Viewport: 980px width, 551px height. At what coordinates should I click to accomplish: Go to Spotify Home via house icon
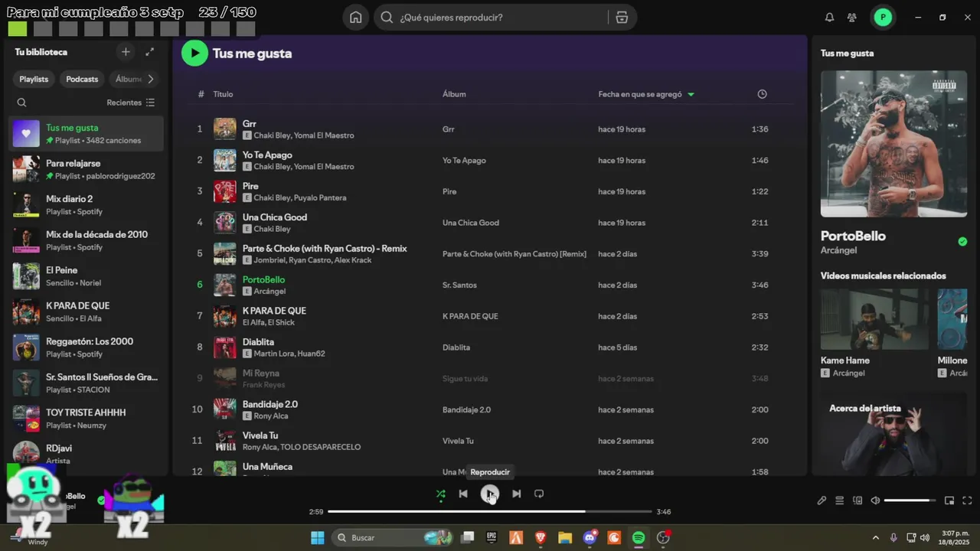click(355, 18)
